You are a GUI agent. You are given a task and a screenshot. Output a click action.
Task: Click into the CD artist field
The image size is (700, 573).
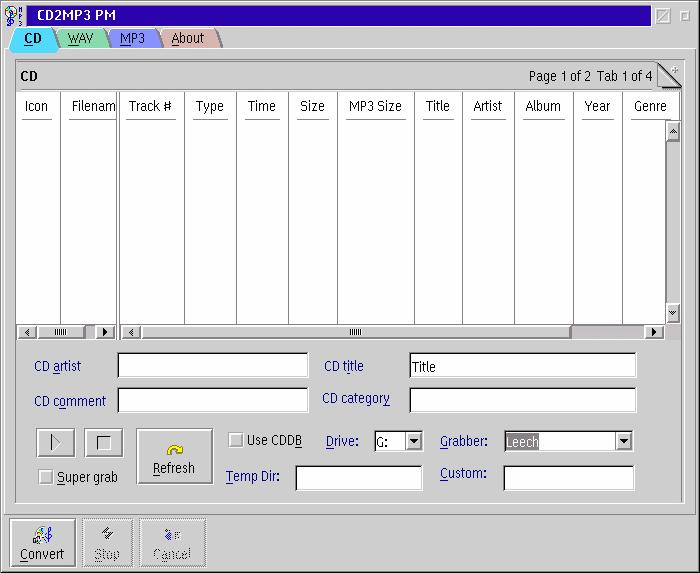pyautogui.click(x=213, y=365)
